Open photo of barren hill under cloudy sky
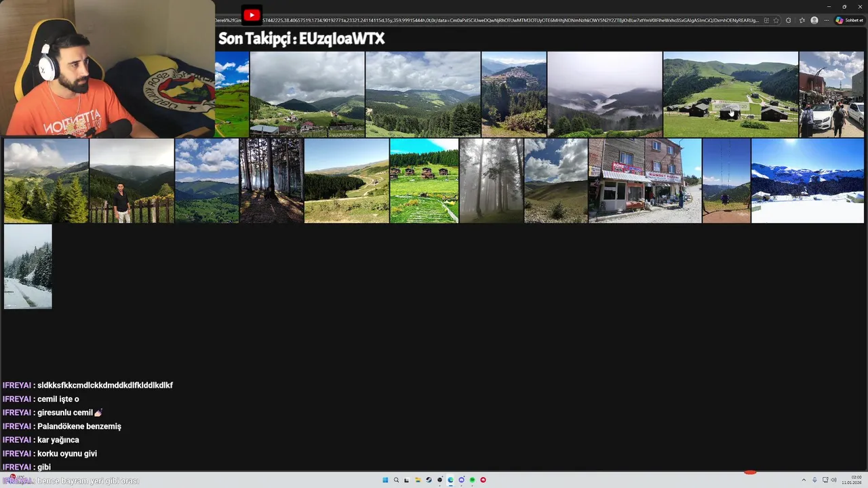This screenshot has width=868, height=488. (x=556, y=181)
